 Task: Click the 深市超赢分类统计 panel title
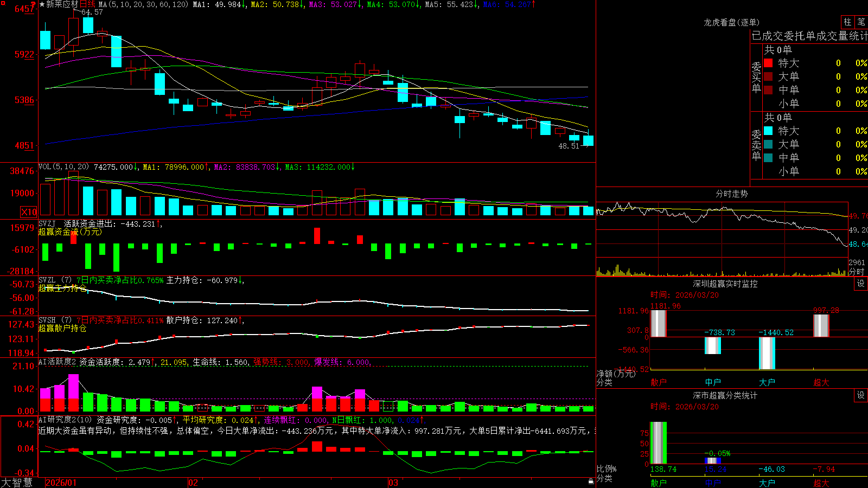coord(725,395)
